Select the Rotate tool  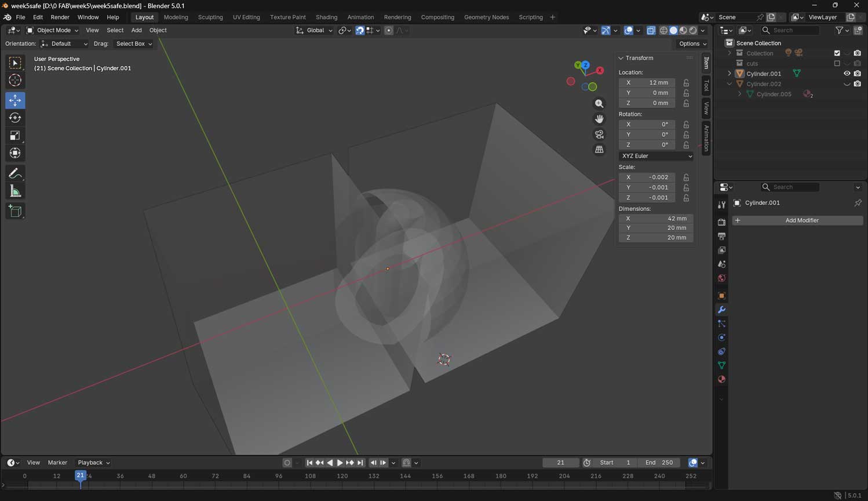click(15, 118)
